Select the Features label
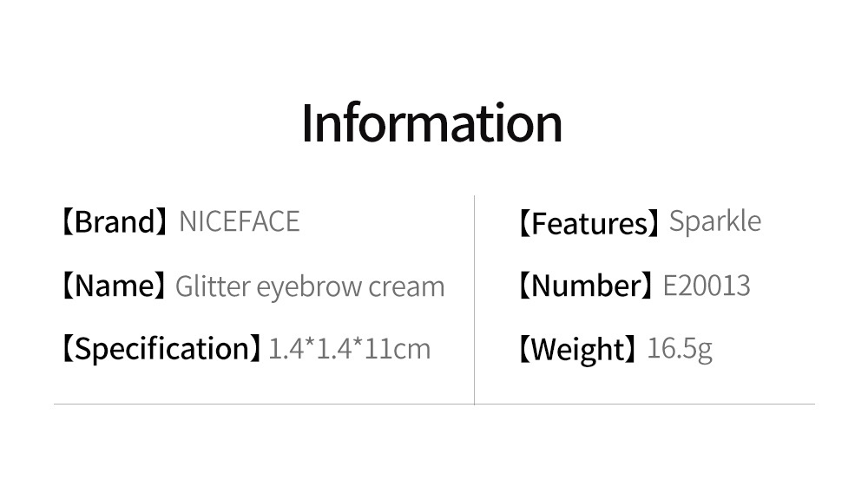Image resolution: width=868 pixels, height=500 pixels. point(587,224)
